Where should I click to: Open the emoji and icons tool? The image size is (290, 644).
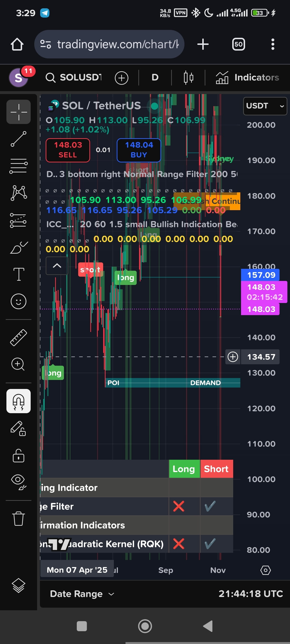[19, 301]
